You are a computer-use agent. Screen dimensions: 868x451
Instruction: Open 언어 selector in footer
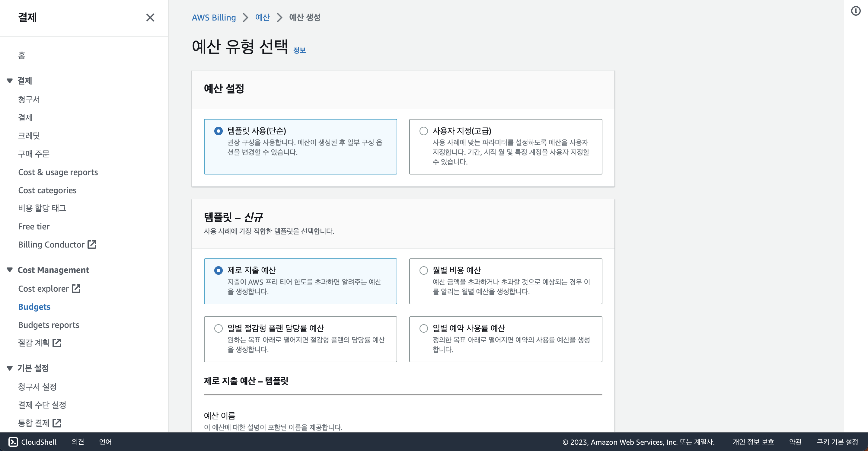(x=105, y=442)
